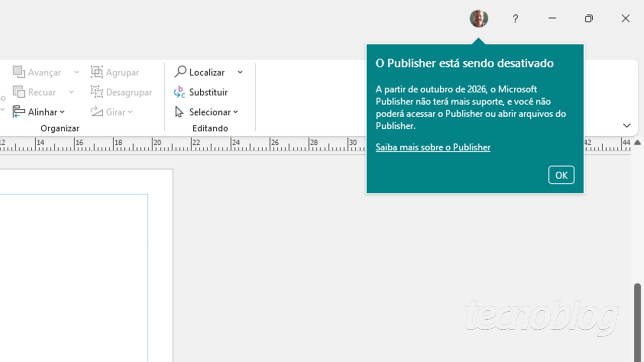The height and width of the screenshot is (362, 644).
Task: Click the Substituir replace icon
Action: pyautogui.click(x=180, y=93)
